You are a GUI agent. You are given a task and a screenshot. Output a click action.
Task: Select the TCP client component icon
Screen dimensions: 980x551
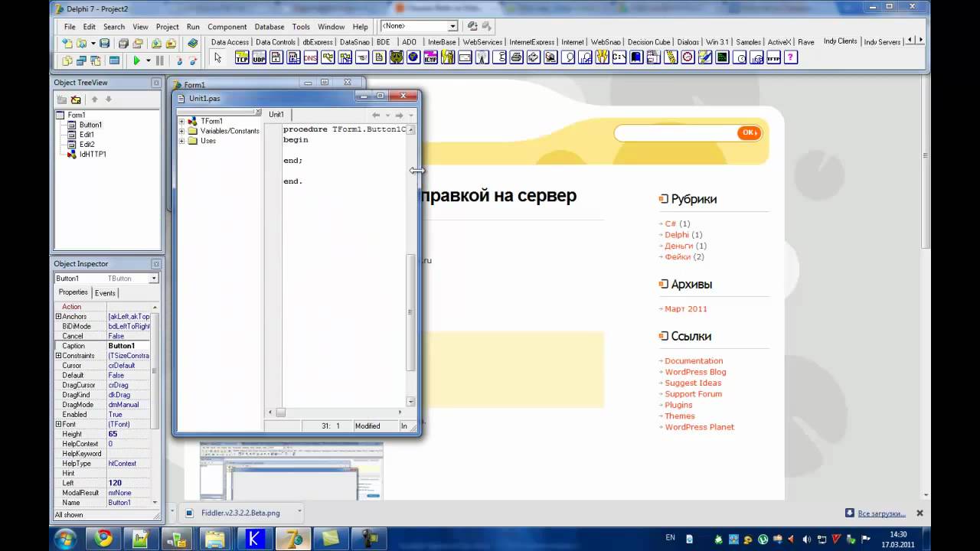pos(242,57)
